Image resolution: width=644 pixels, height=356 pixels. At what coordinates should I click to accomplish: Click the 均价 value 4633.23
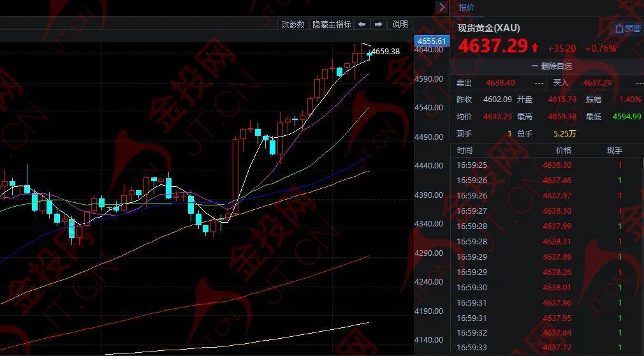[497, 117]
